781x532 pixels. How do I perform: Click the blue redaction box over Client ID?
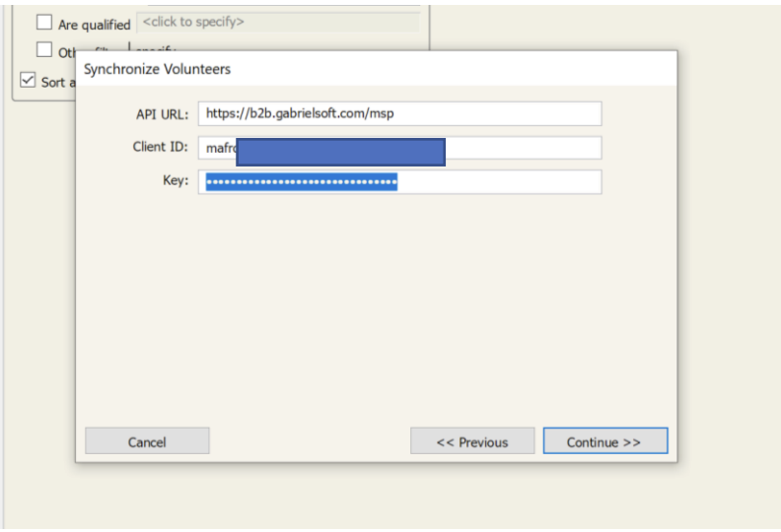click(340, 153)
